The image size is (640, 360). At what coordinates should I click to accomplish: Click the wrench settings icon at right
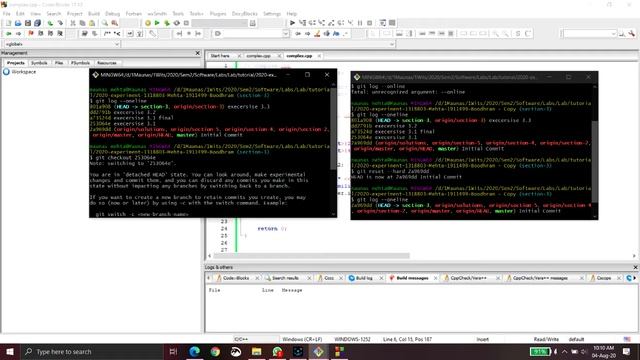631,33
